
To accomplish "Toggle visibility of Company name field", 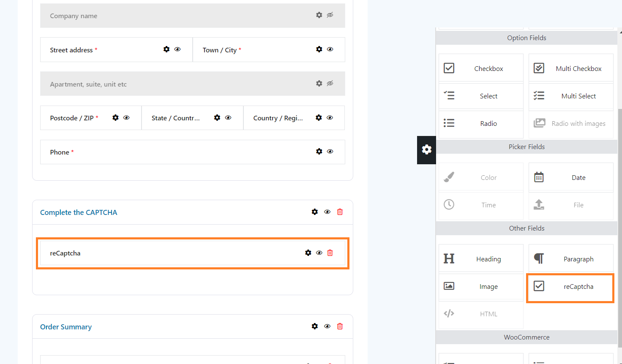I will (330, 15).
